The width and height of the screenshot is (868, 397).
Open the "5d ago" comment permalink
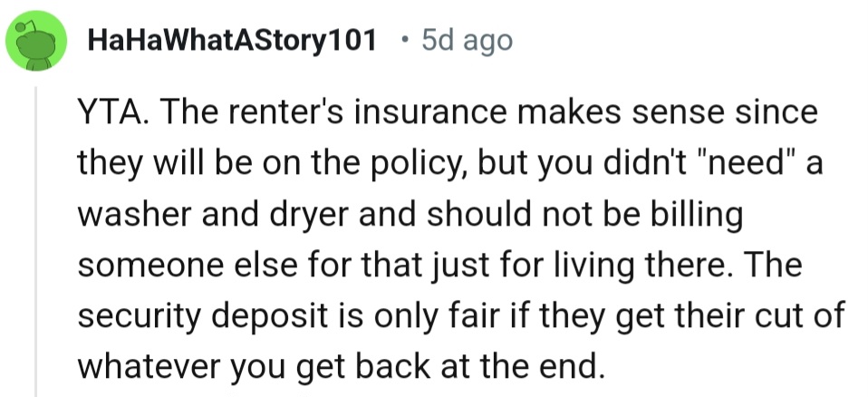coord(468,41)
